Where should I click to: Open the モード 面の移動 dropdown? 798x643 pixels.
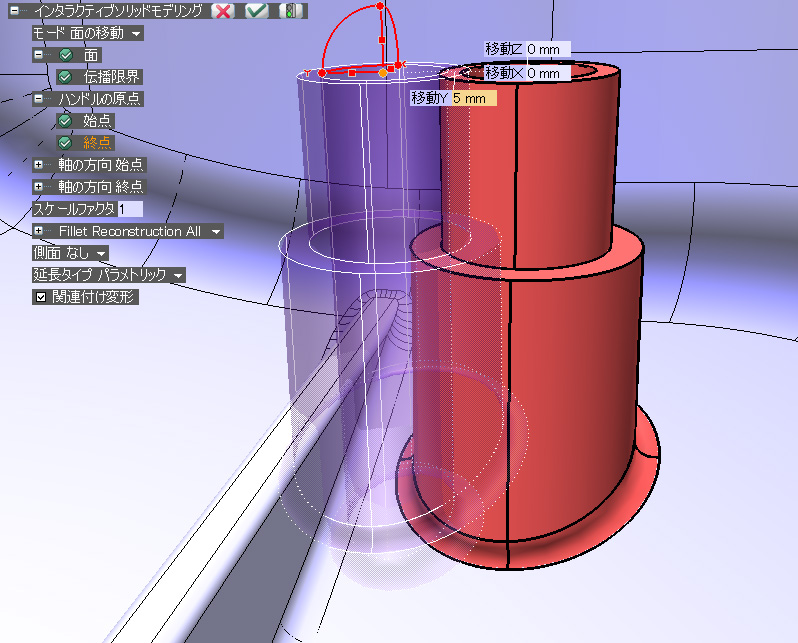click(x=136, y=33)
